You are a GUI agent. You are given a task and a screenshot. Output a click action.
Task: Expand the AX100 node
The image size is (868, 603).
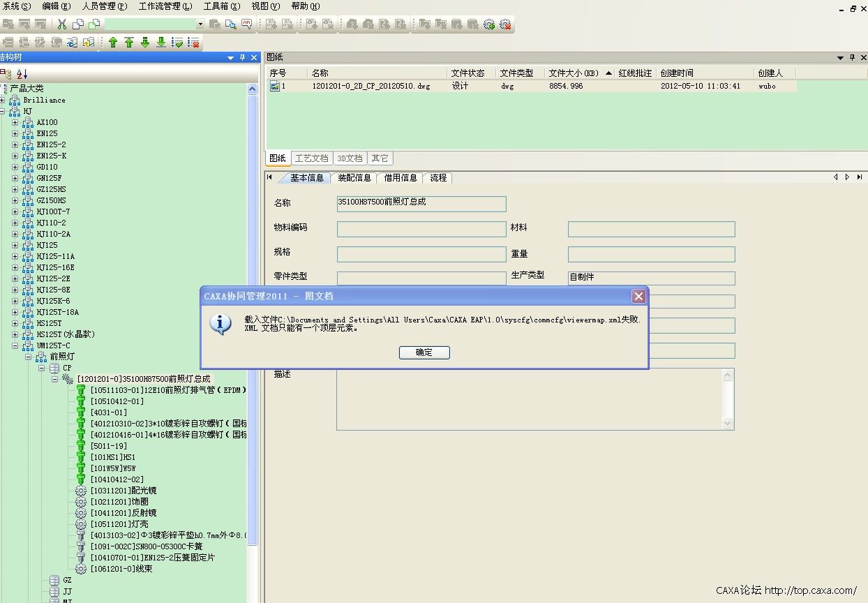click(15, 122)
